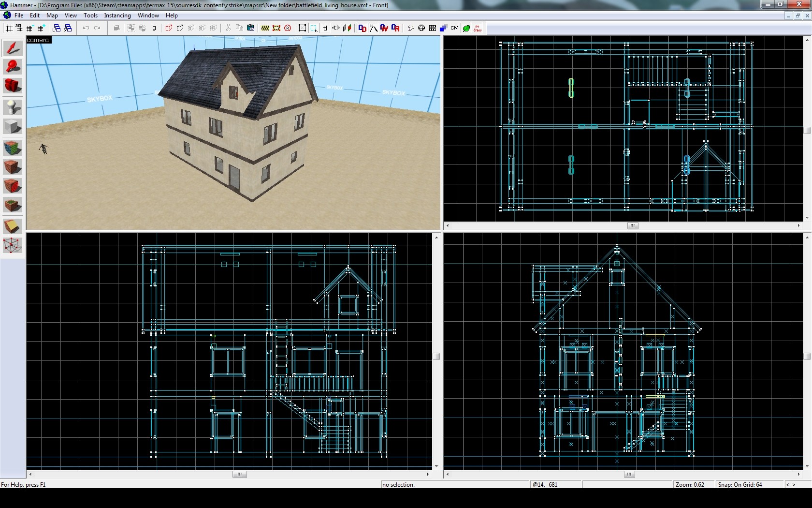Choose the Clipping tool

(x=13, y=226)
